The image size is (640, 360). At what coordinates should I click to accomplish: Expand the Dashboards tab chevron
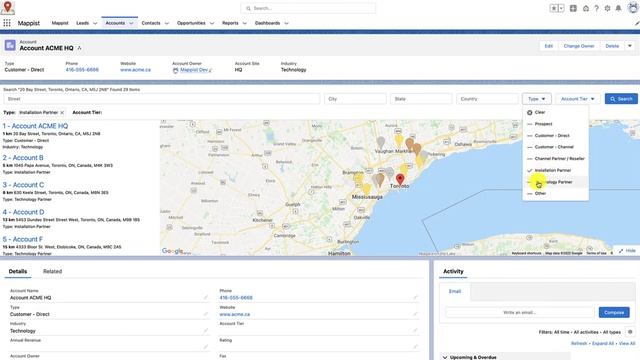286,24
